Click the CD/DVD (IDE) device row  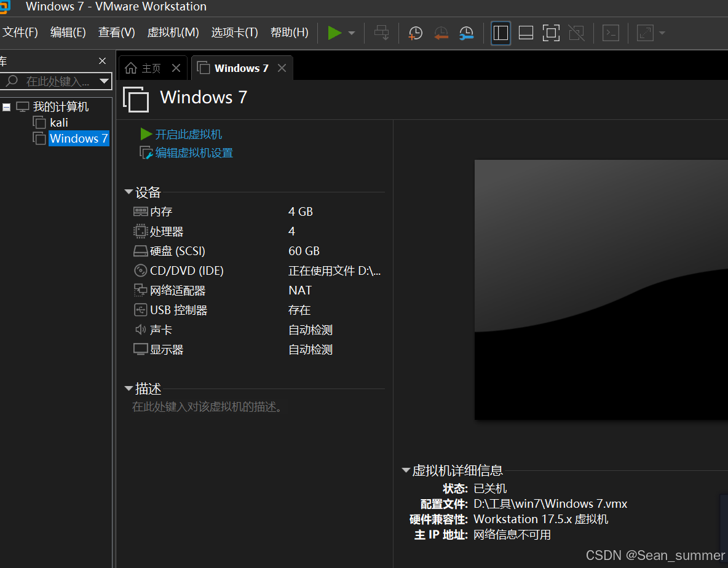258,270
